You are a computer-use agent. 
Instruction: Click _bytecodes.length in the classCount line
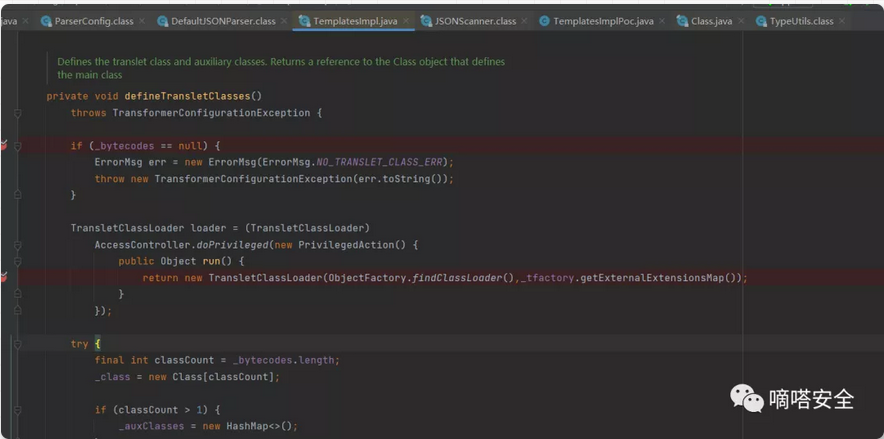[x=284, y=360]
